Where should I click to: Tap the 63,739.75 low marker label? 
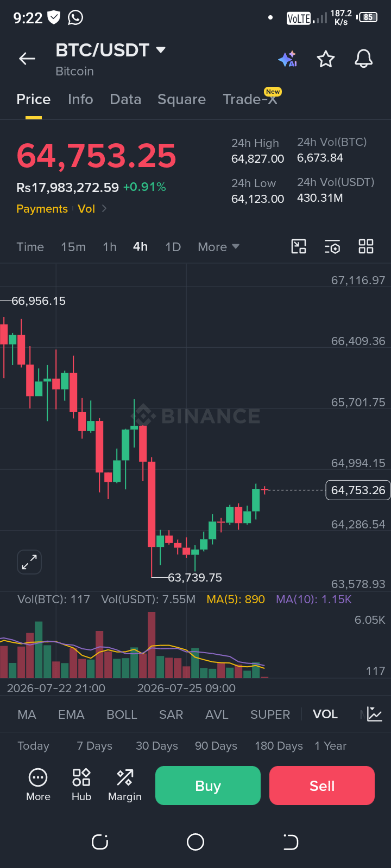(195, 578)
